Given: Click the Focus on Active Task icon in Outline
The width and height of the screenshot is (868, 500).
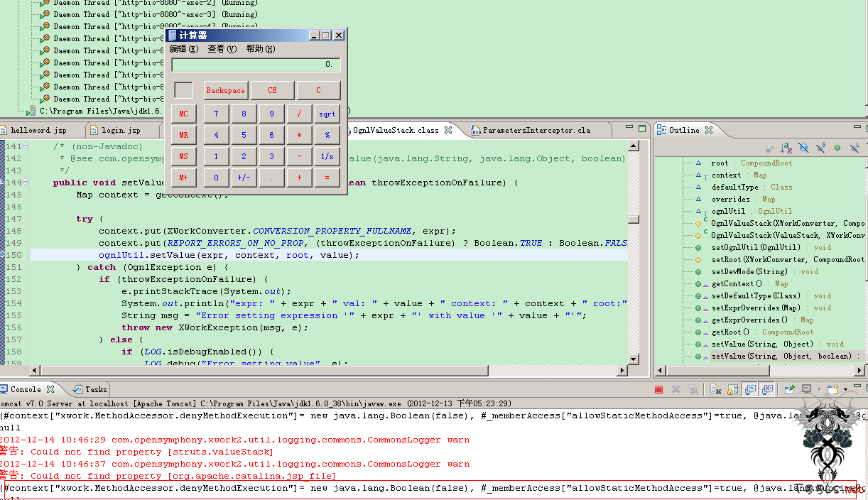Looking at the screenshot, I should 769,148.
